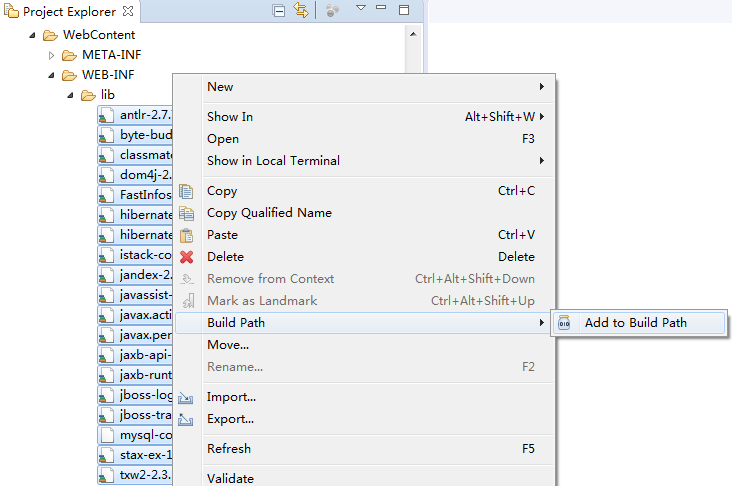Collapse the WebContent folder
This screenshot has width=732, height=486.
pos(32,35)
